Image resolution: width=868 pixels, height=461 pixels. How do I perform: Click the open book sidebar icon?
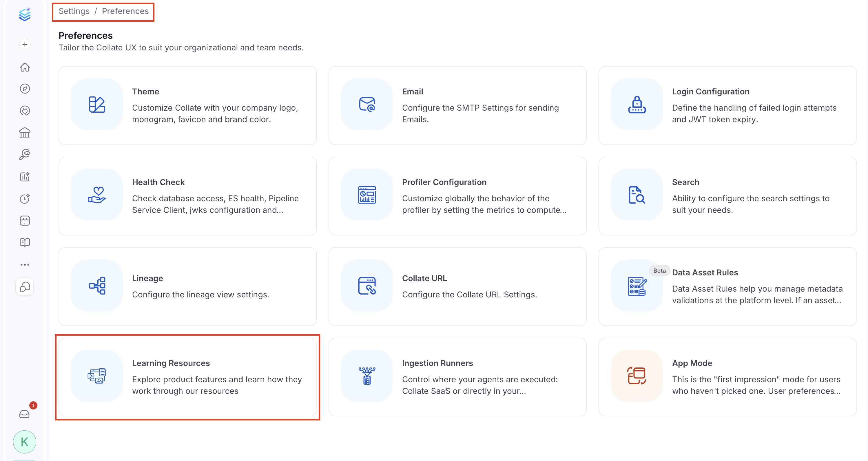(x=25, y=242)
